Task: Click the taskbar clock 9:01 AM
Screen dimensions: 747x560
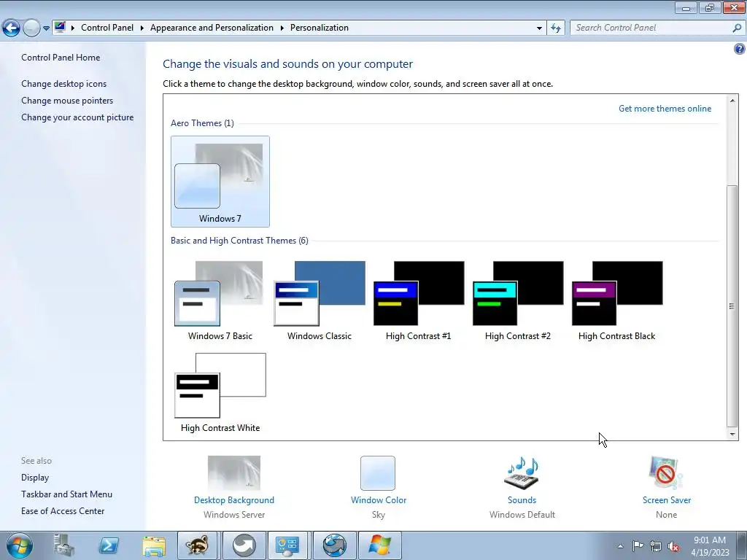Action: click(x=710, y=546)
